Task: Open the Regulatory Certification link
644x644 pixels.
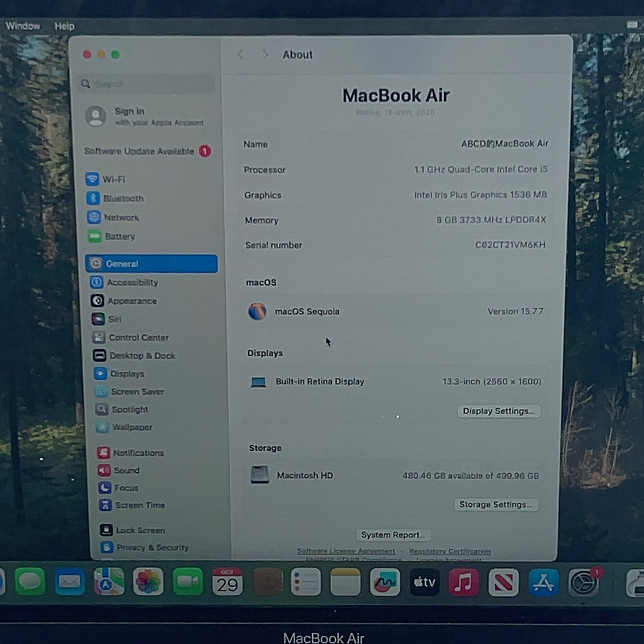Action: click(x=450, y=551)
